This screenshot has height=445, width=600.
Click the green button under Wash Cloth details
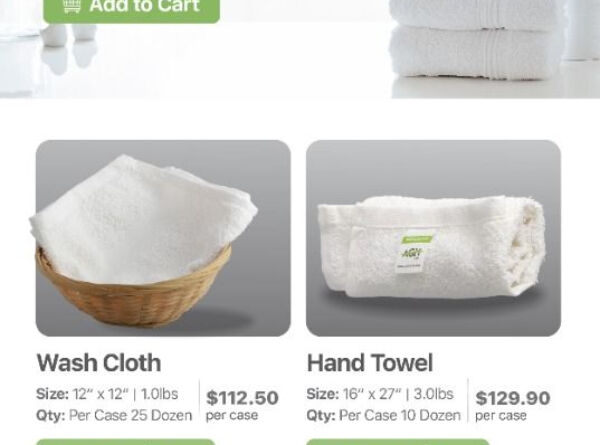126,442
